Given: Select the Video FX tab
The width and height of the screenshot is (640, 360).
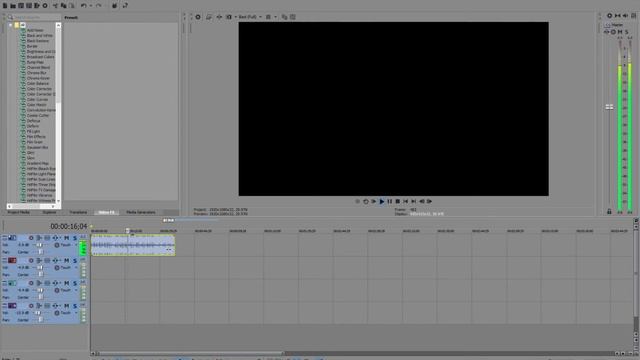Looking at the screenshot, I should coord(107,212).
